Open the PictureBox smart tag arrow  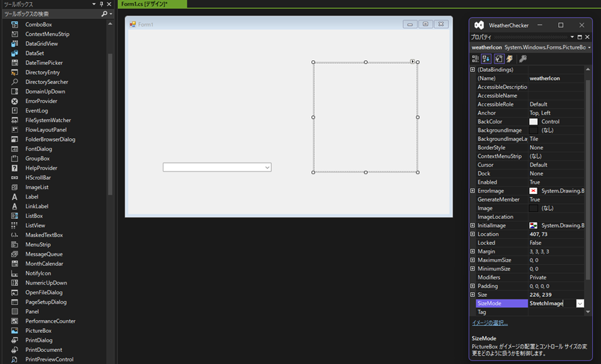pyautogui.click(x=412, y=61)
